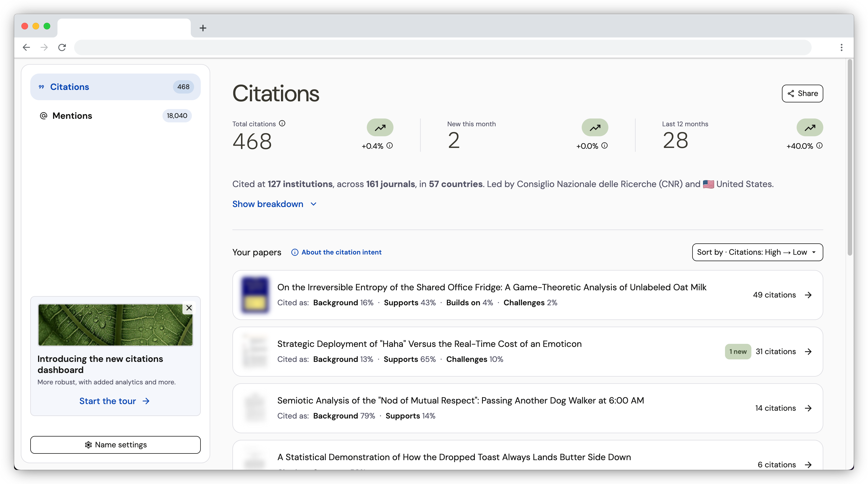Click the leaf image in the tour card
868x484 pixels.
[x=116, y=325]
